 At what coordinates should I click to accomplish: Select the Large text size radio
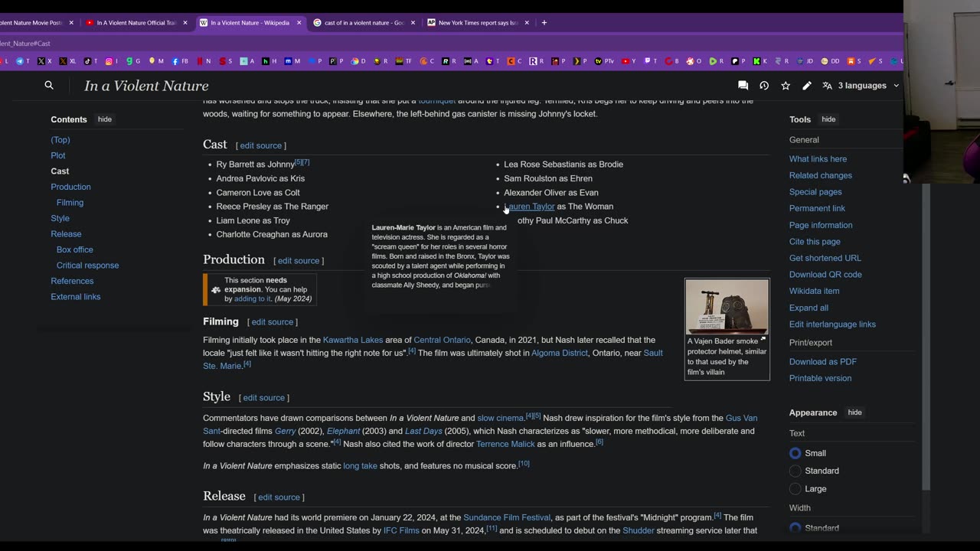(x=795, y=488)
